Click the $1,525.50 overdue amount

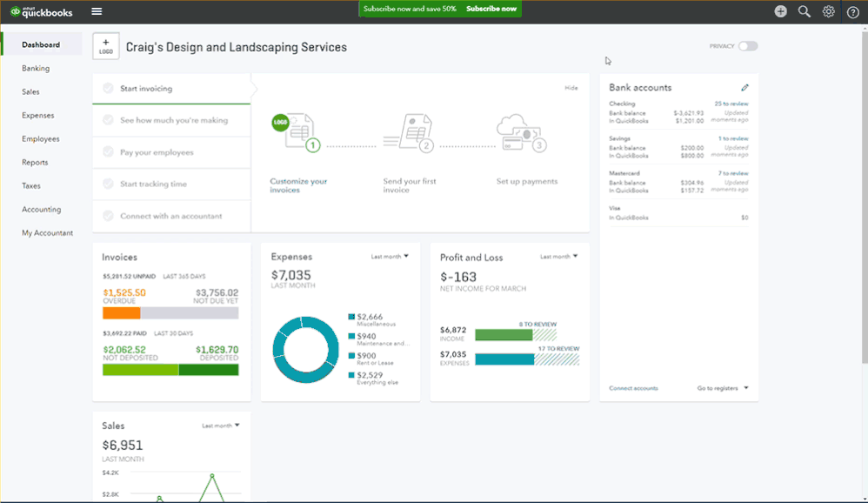(124, 292)
